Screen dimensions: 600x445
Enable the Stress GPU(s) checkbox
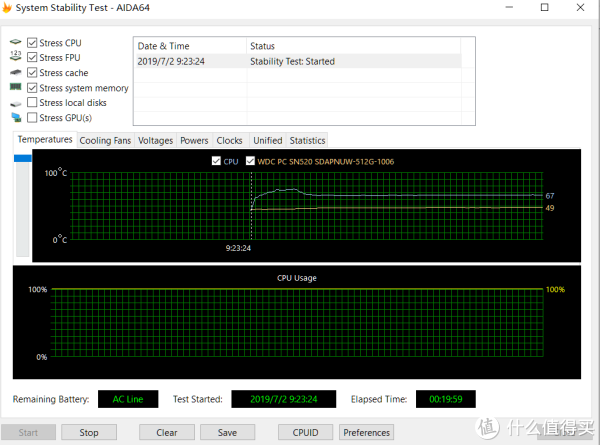click(x=32, y=117)
